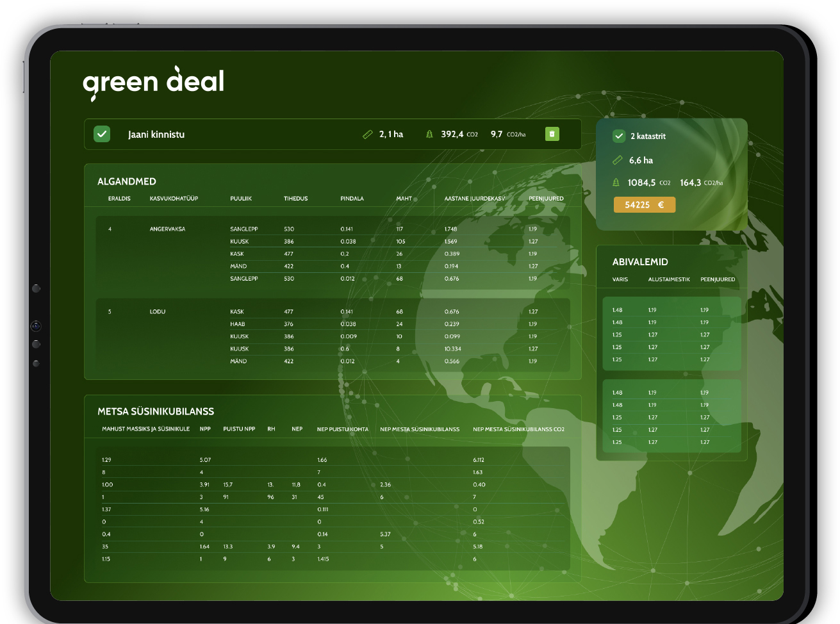Click the 2.36 carbon balance value
840x624 pixels.
tap(386, 485)
